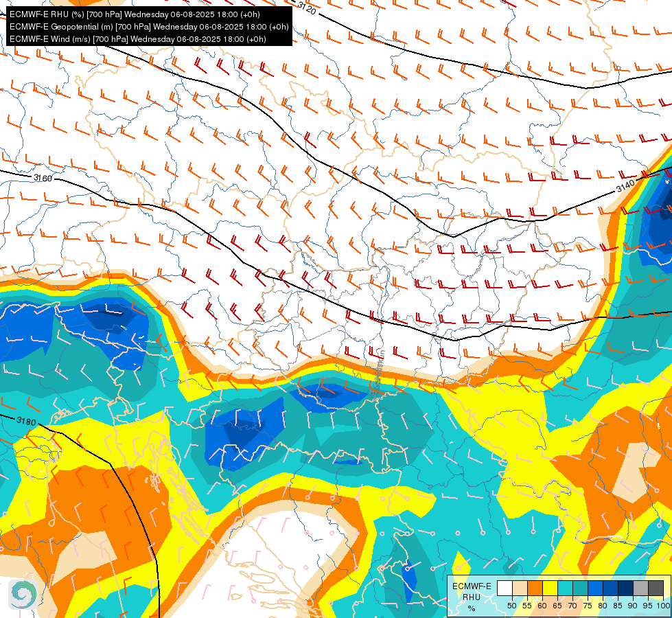This screenshot has width=672, height=618.
Task: Click the legend tick value 90
Action: coord(633,606)
